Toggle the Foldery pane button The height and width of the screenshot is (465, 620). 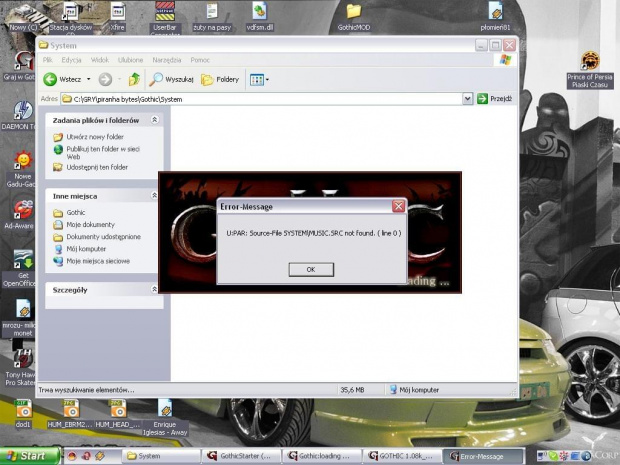(220, 79)
